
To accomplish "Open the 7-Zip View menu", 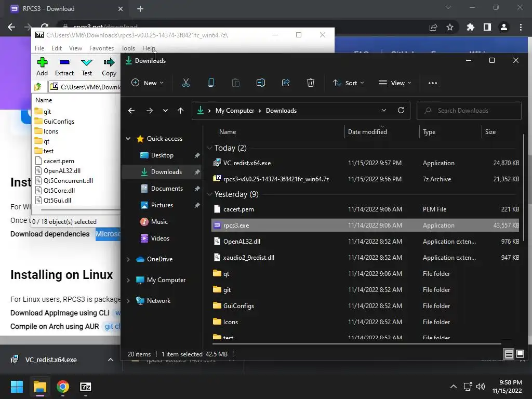I will (x=75, y=48).
